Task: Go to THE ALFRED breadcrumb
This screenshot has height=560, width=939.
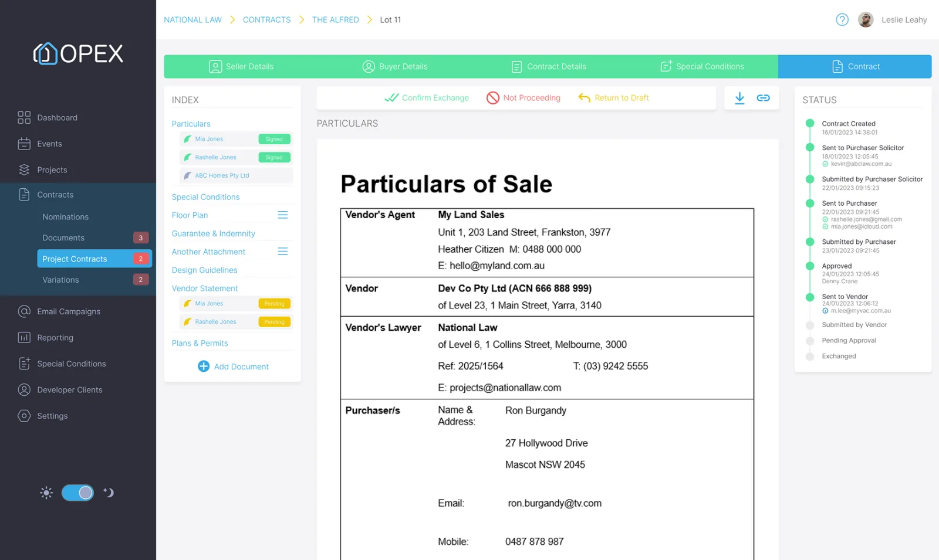Action: 335,19
